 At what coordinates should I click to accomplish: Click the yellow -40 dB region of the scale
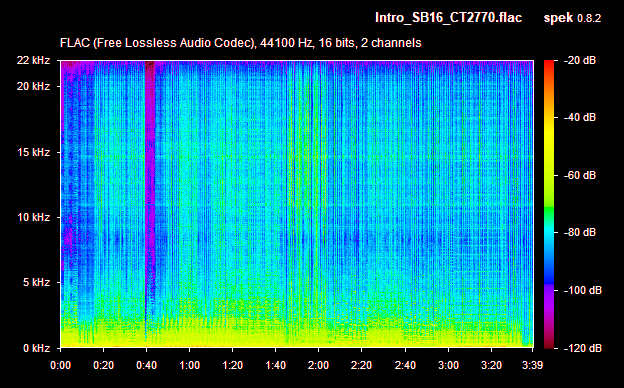(549, 118)
